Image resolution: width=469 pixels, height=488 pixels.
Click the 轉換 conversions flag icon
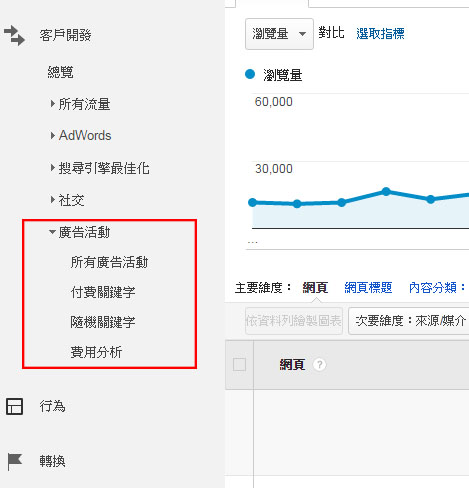coord(15,461)
